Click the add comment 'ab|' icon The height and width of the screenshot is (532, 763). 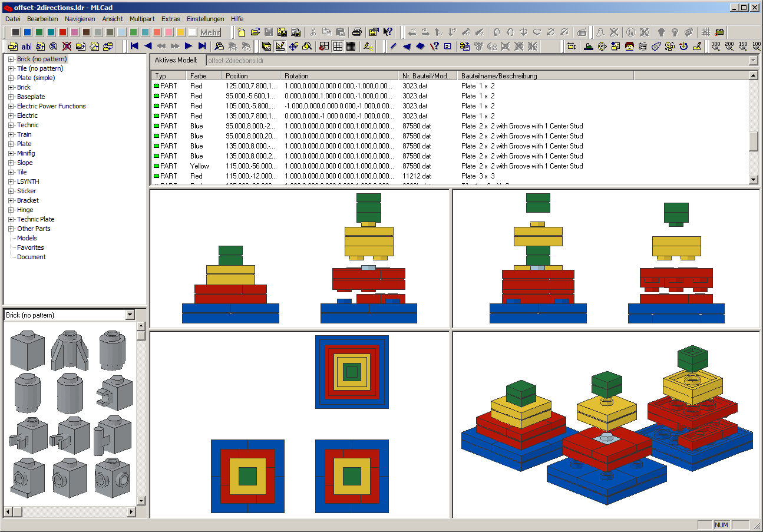[27, 46]
